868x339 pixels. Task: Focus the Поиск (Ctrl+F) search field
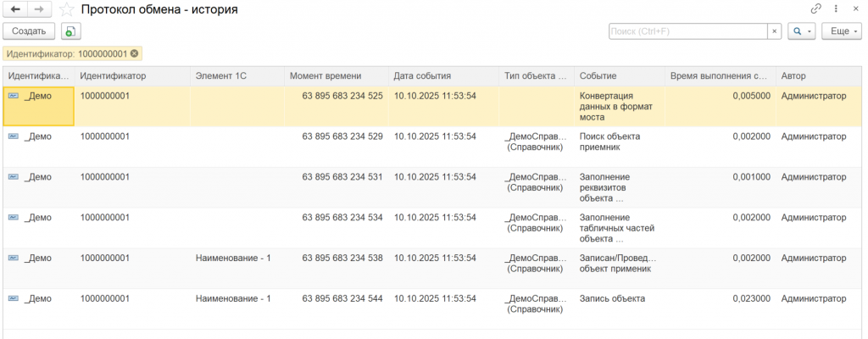(x=687, y=31)
